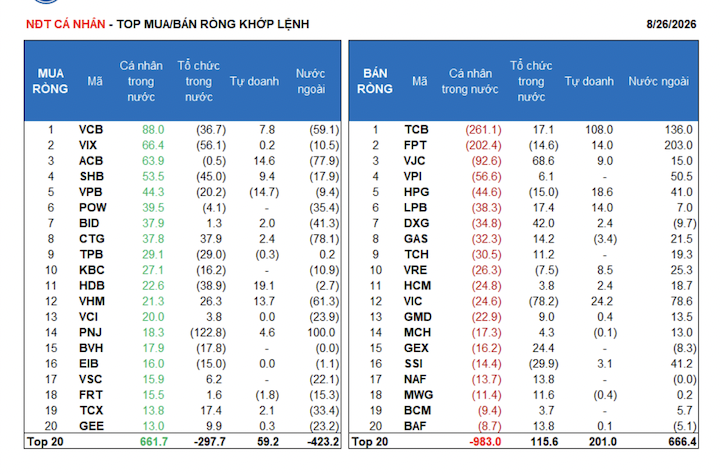Click Nước ngoài header in sell table
This screenshot has width=720, height=474.
(x=658, y=81)
